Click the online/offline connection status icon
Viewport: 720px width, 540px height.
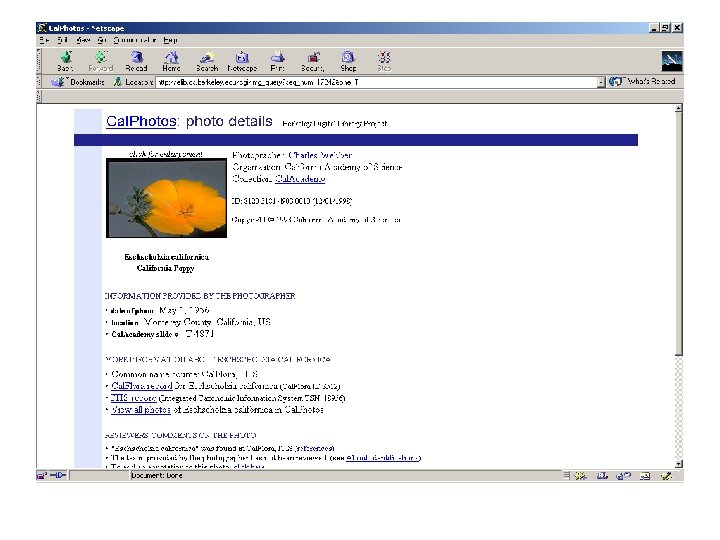pyautogui.click(x=58, y=476)
